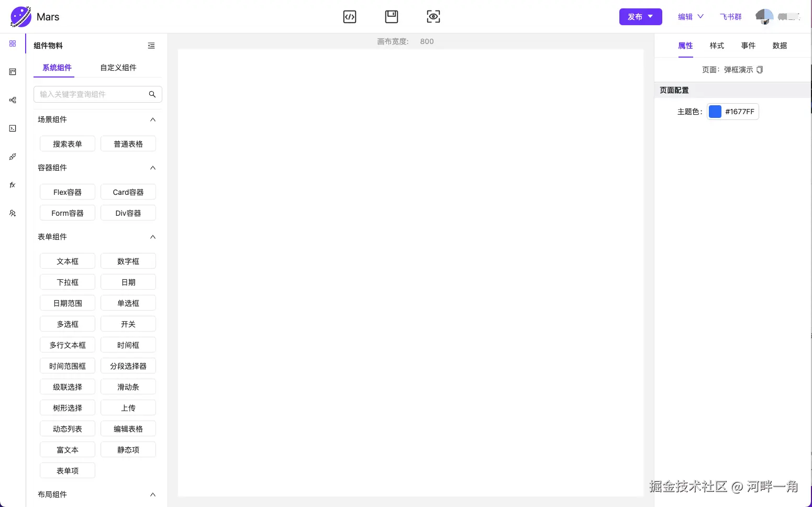Collapse the 布局组件 section
Image resolution: width=812 pixels, height=507 pixels.
click(x=153, y=494)
